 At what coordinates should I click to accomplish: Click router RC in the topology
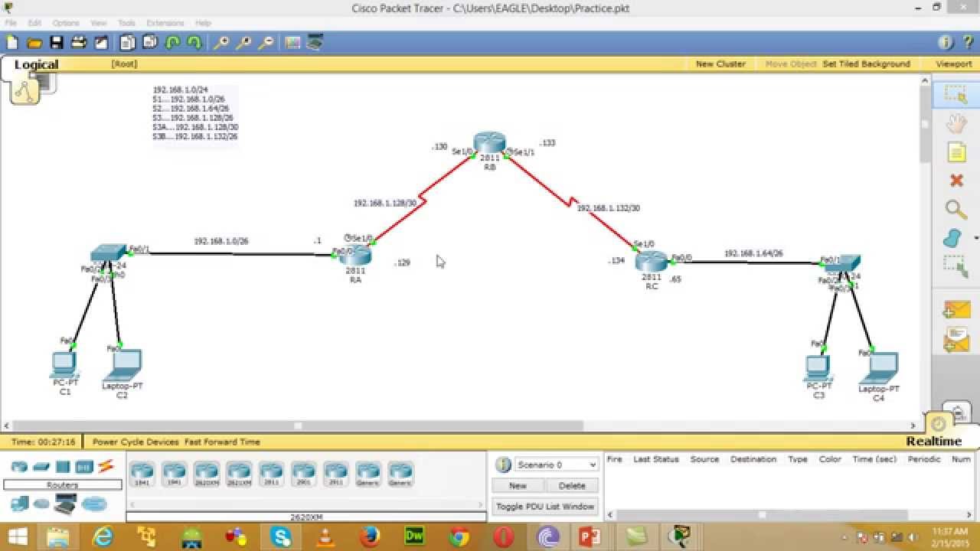(x=652, y=262)
